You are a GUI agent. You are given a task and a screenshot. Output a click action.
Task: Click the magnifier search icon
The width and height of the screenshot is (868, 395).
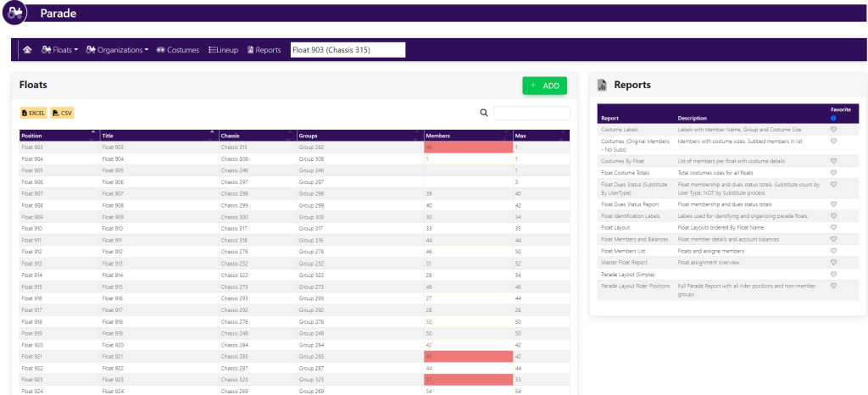[x=484, y=113]
